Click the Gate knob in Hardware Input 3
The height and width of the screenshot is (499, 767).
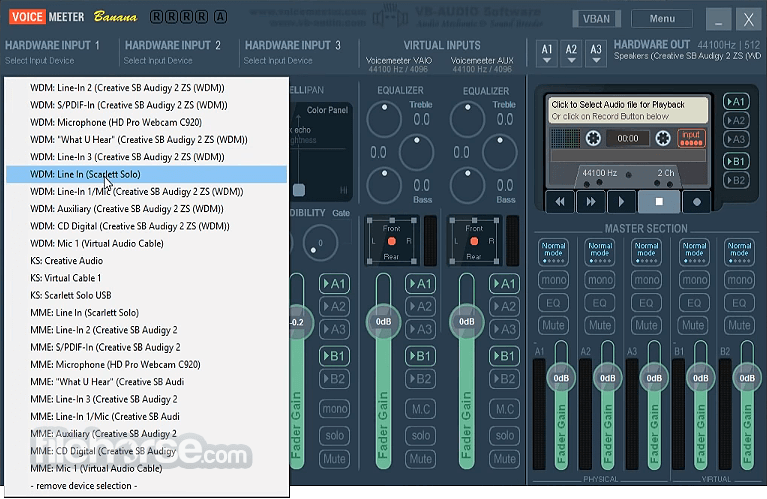320,243
